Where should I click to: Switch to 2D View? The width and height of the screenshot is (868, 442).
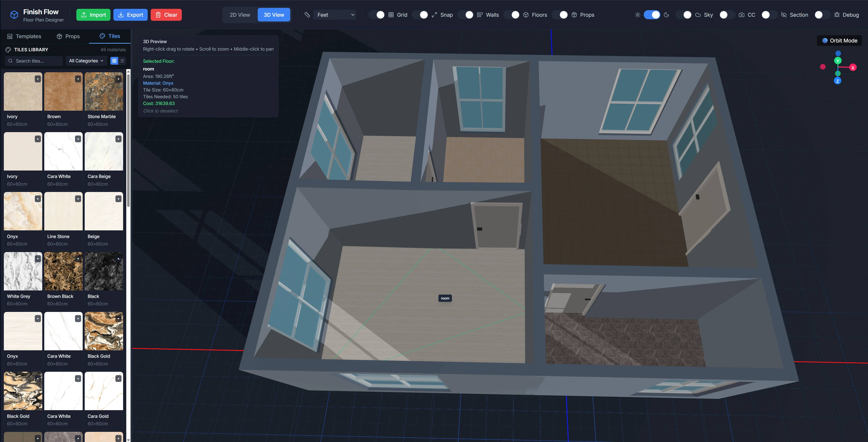pyautogui.click(x=240, y=15)
